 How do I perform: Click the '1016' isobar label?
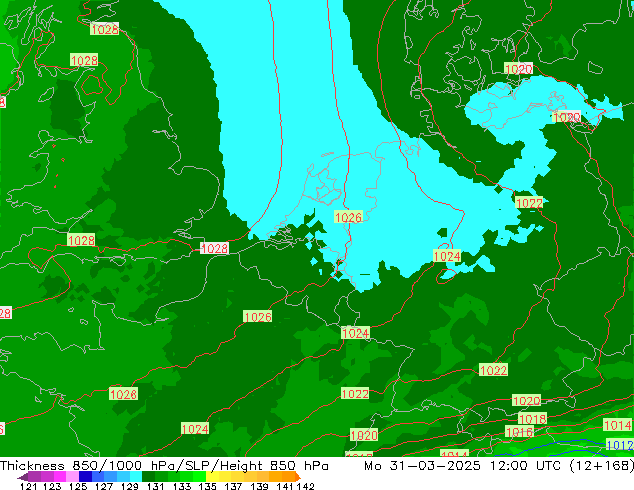[519, 432]
